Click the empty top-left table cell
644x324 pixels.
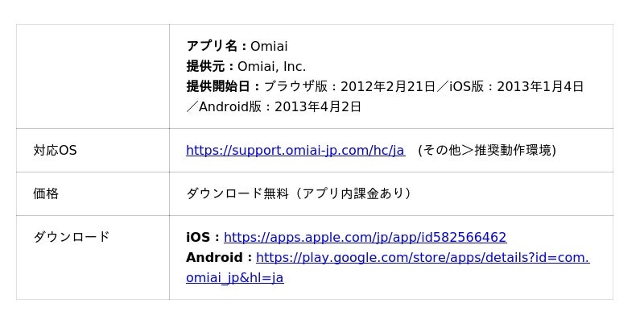pos(93,77)
